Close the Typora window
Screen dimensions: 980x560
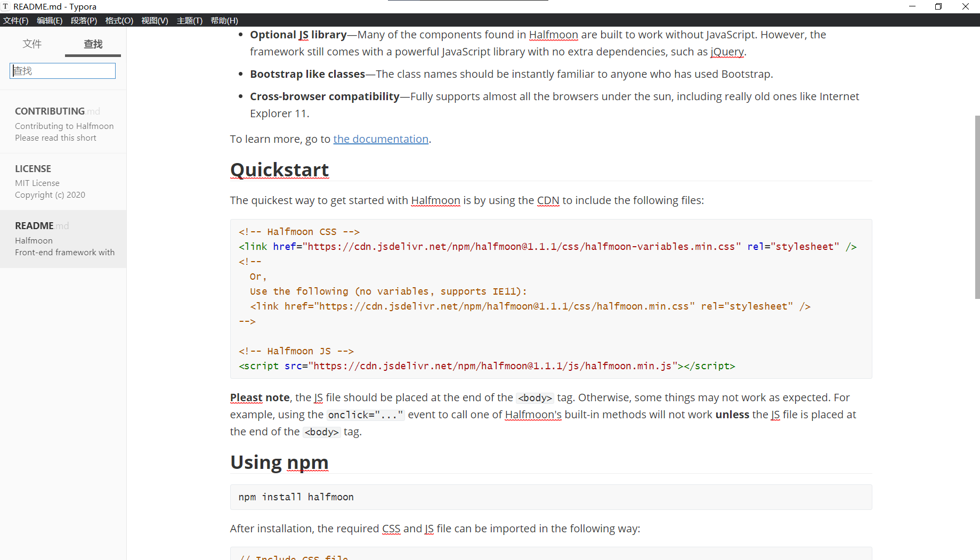[x=965, y=6]
